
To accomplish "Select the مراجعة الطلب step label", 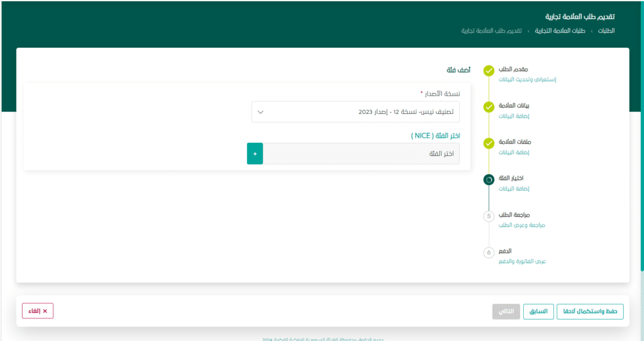I will [x=513, y=215].
